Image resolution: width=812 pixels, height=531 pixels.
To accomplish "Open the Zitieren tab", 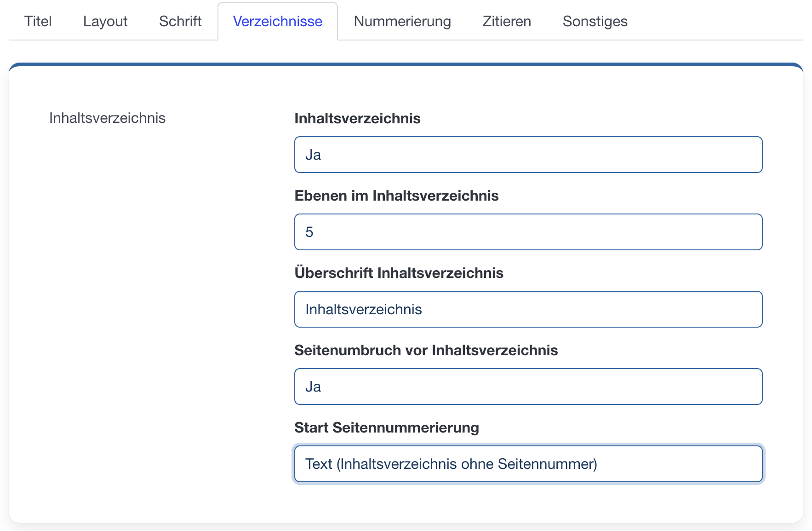I will click(507, 21).
